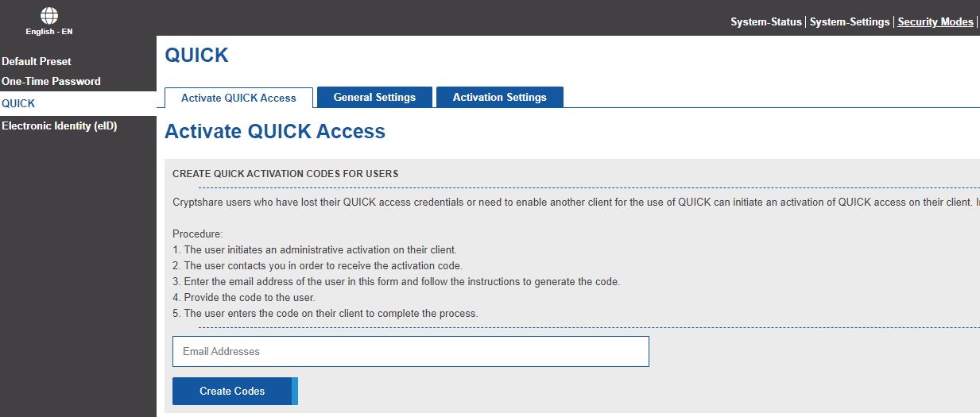Screen dimensions: 980x417
Task: Click the Cryptshare users introductory paragraph
Action: 576,202
